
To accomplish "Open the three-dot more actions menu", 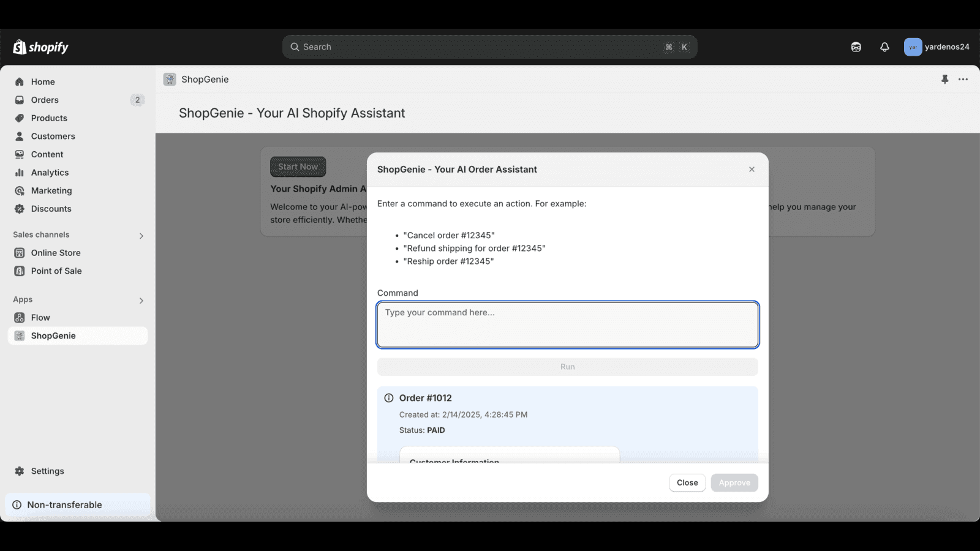I will tap(963, 80).
